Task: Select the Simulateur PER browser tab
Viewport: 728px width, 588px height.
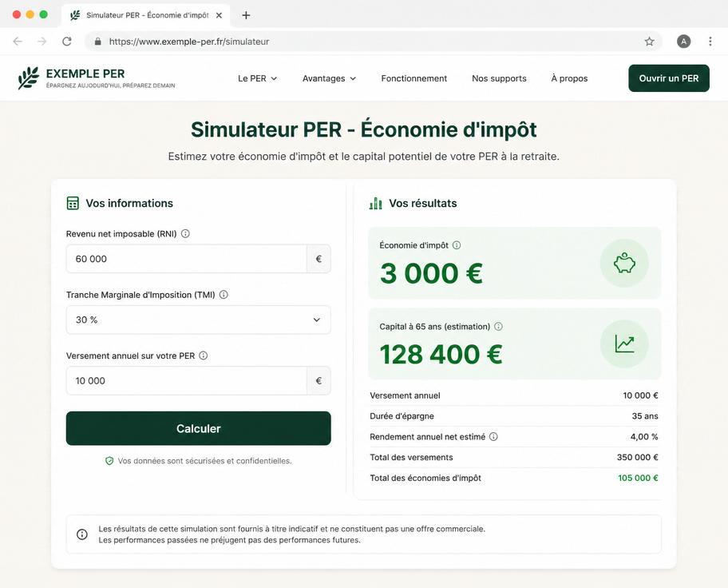Action: [x=146, y=15]
